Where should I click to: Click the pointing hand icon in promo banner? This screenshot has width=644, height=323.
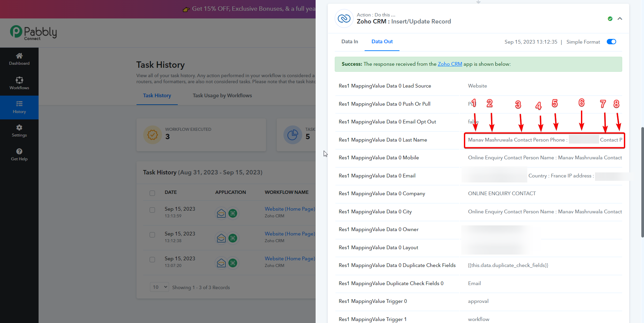(x=186, y=9)
